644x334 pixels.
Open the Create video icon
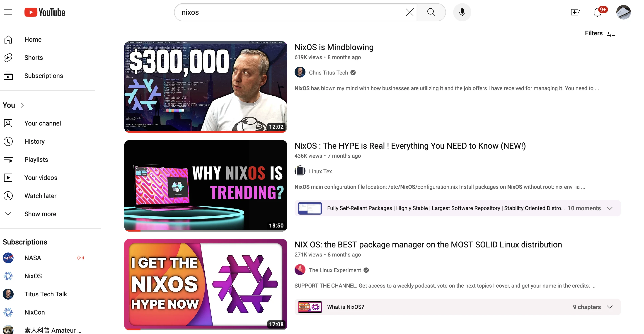tap(575, 12)
